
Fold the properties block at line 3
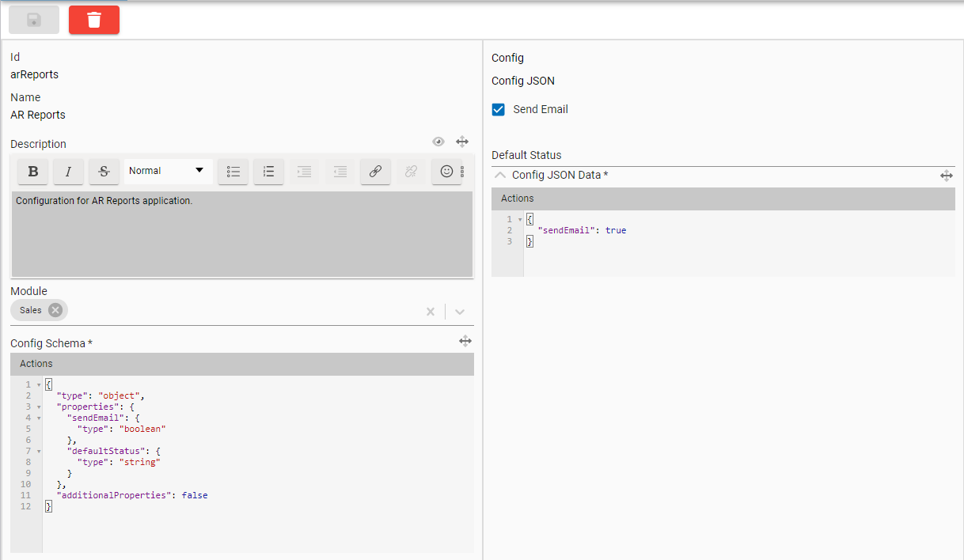[x=39, y=407]
